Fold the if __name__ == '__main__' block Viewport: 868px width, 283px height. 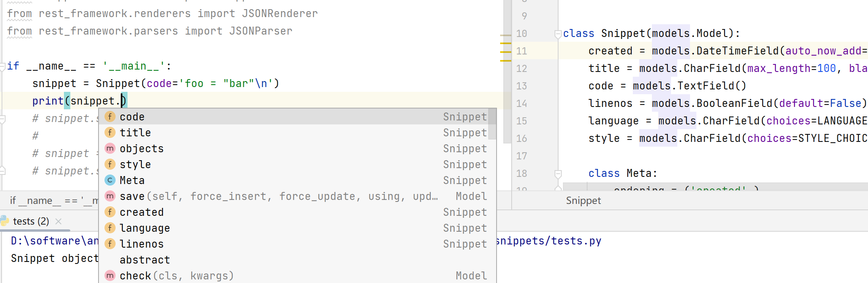pos(2,66)
